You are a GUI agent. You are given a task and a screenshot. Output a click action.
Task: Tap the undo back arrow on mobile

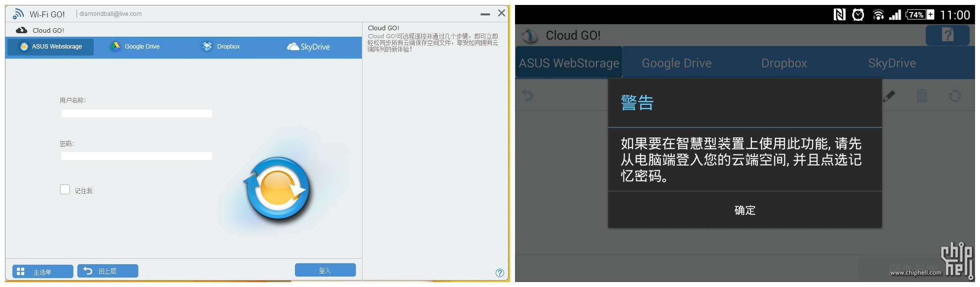tap(528, 95)
